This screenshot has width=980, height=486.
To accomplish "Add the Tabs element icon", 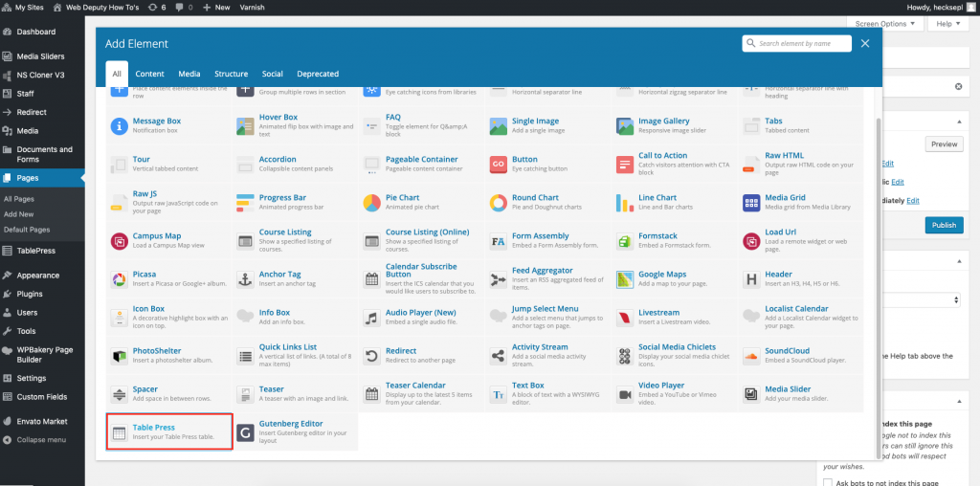I will pyautogui.click(x=751, y=125).
